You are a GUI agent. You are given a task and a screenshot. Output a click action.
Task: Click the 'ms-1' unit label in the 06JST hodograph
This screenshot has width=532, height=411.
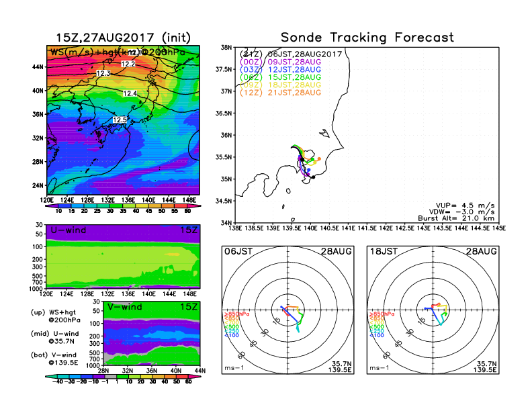click(234, 368)
